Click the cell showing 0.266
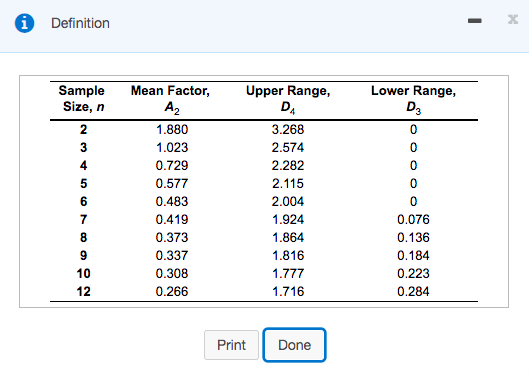Image resolution: width=529 pixels, height=375 pixels. (x=172, y=291)
